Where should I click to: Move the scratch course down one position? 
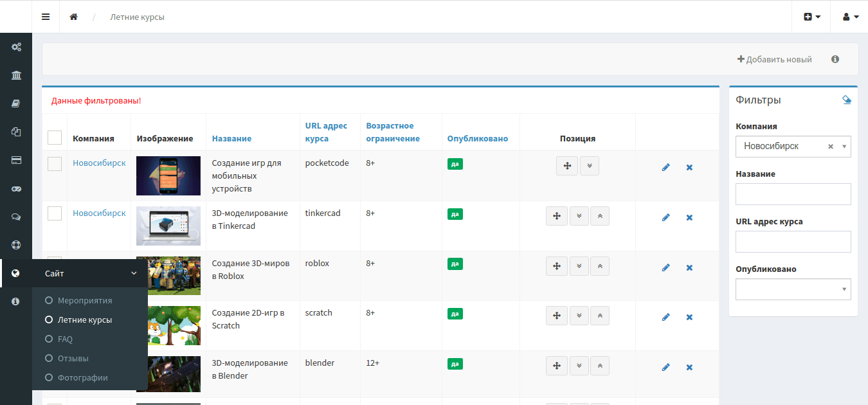tap(579, 316)
